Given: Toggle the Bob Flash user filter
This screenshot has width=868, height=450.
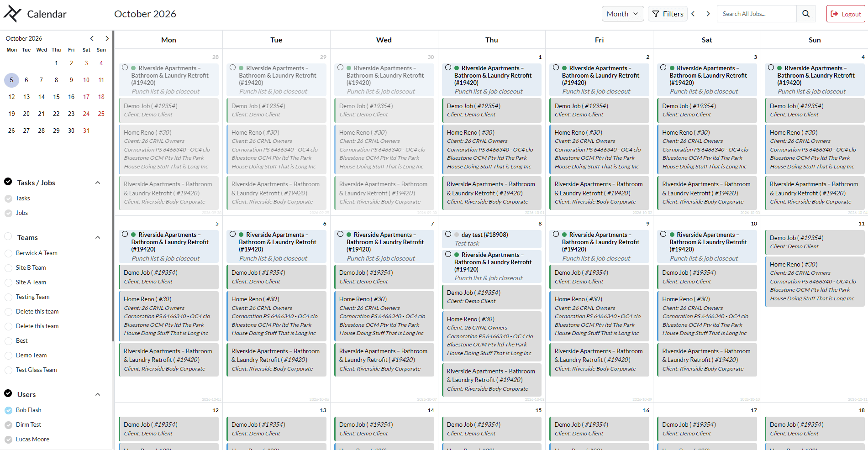Looking at the screenshot, I should (x=8, y=410).
